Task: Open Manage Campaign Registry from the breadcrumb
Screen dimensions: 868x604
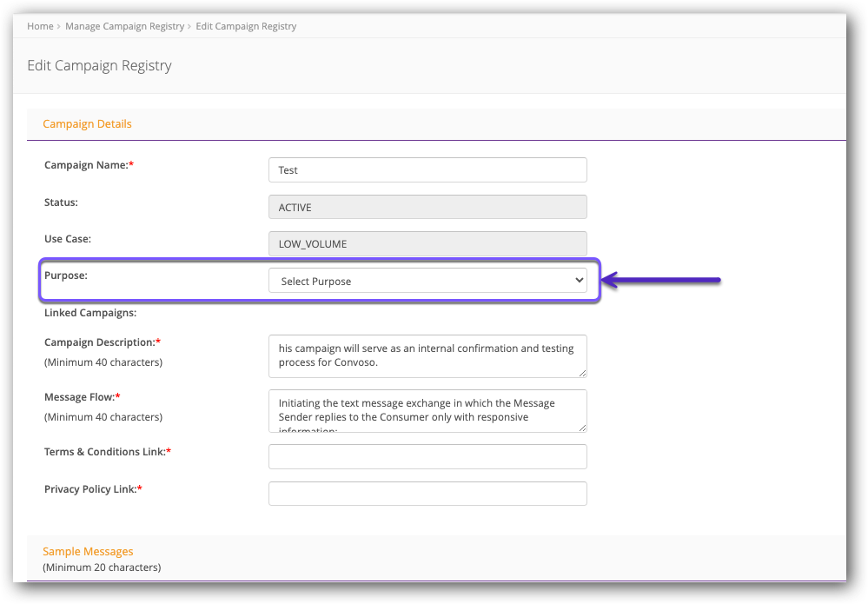Action: pos(124,26)
